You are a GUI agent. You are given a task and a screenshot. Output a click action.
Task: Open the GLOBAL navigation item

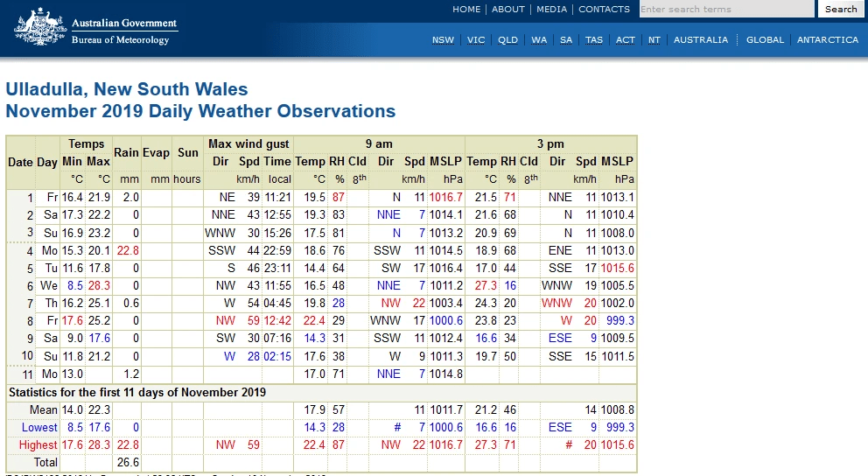click(x=765, y=40)
